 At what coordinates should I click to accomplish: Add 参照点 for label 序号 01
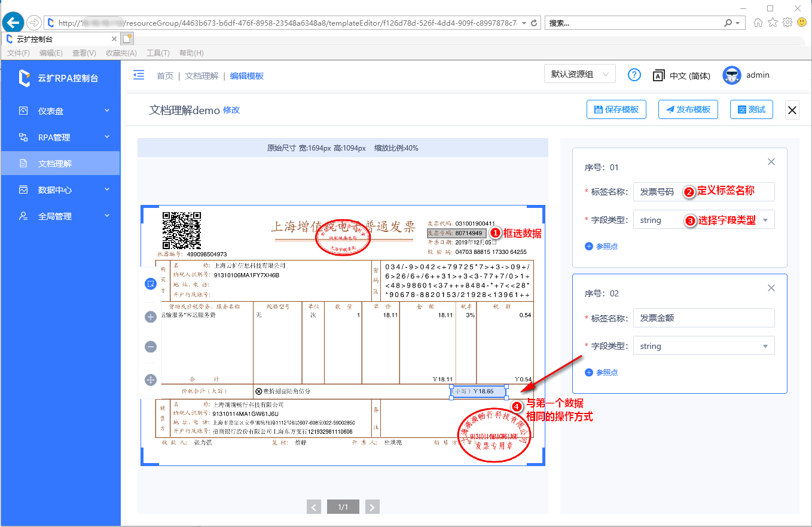(x=602, y=246)
